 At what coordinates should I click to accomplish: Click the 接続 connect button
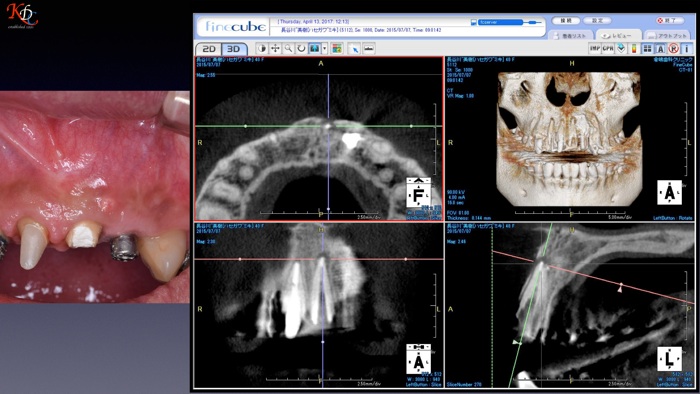(566, 21)
